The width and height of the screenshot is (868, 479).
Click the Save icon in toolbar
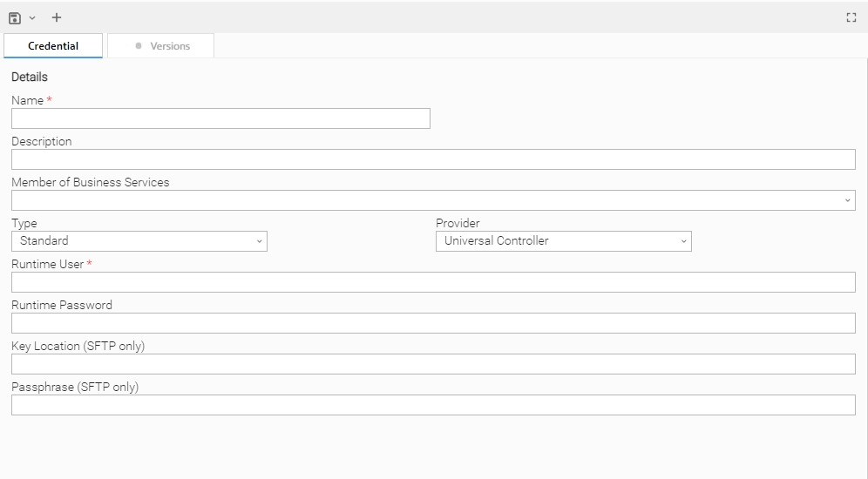click(x=15, y=17)
